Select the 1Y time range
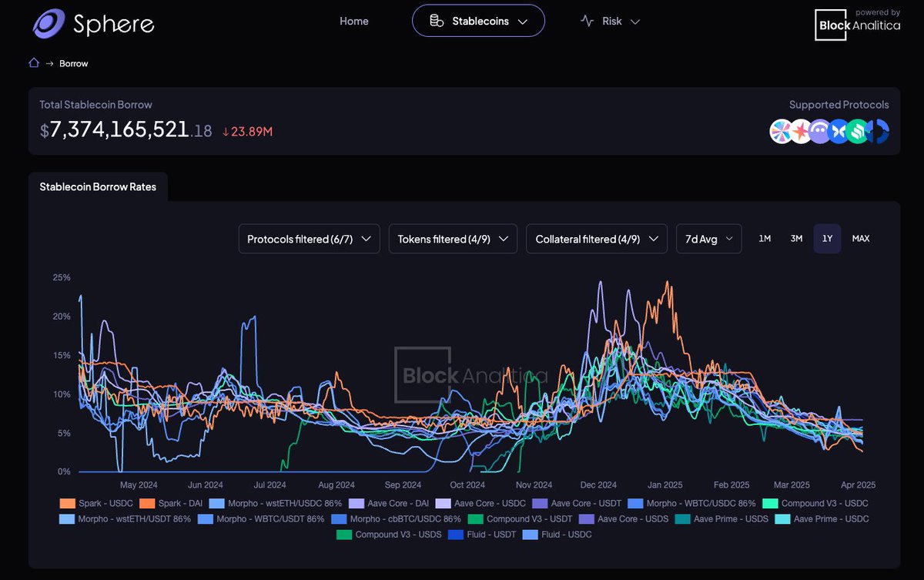The image size is (924, 580). pos(827,239)
